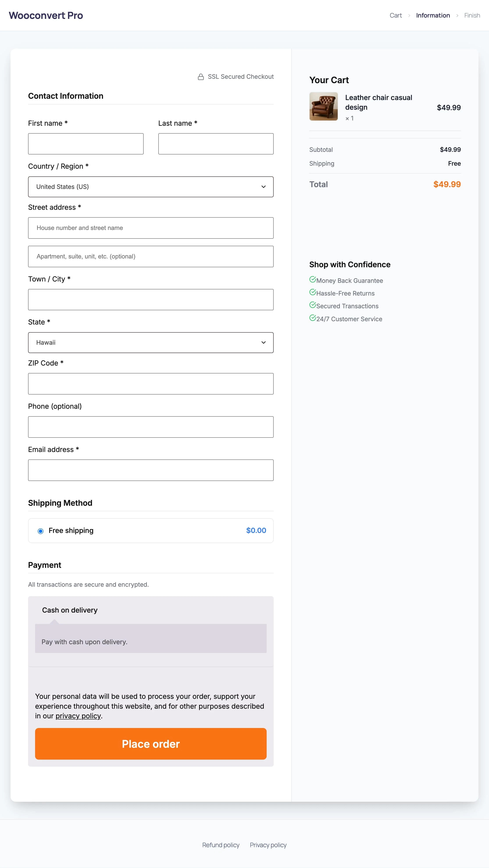Click the Secured Transactions checkmark icon

[312, 305]
